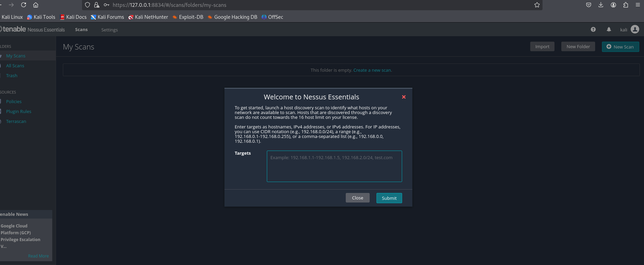
Task: Close the welcome dialog with red X
Action: (x=404, y=97)
